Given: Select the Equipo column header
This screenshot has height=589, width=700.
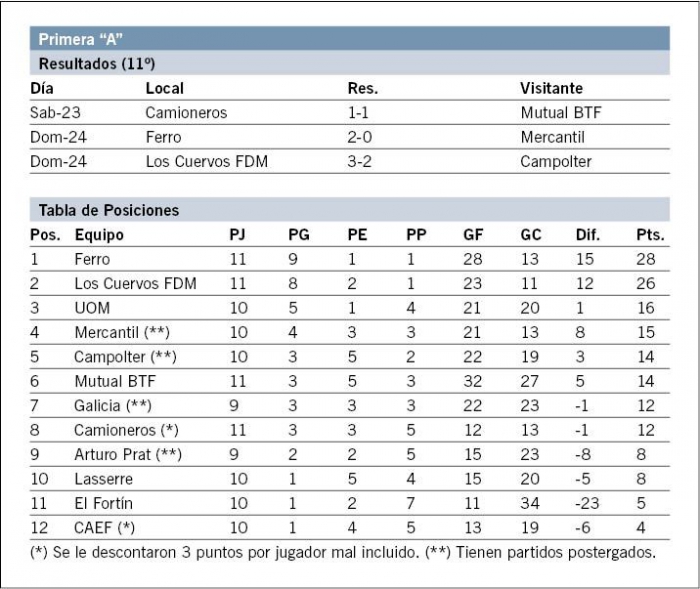Looking at the screenshot, I should click(99, 235).
